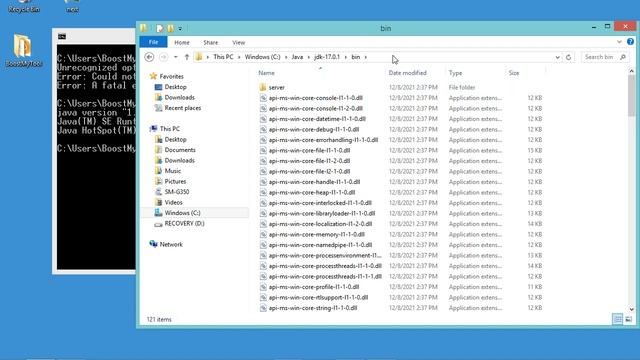Expand chevron after jdk-17.0.1 in breadcrumb

click(346, 57)
